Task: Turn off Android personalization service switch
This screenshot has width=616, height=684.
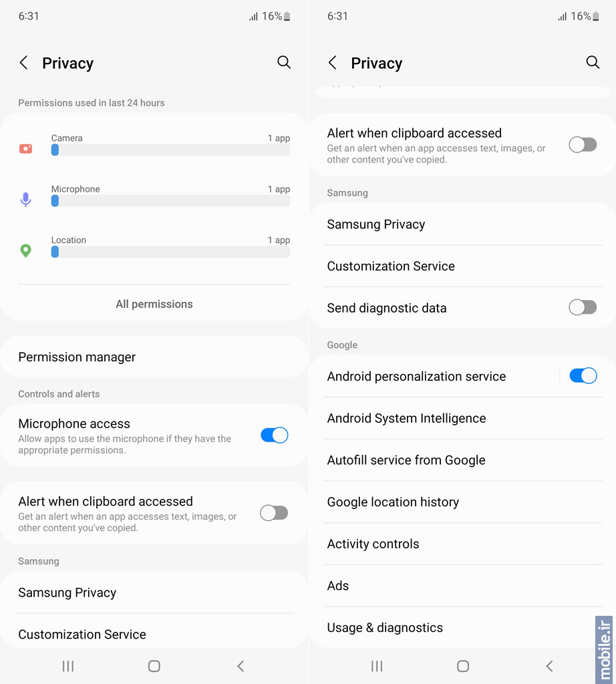Action: [x=583, y=375]
